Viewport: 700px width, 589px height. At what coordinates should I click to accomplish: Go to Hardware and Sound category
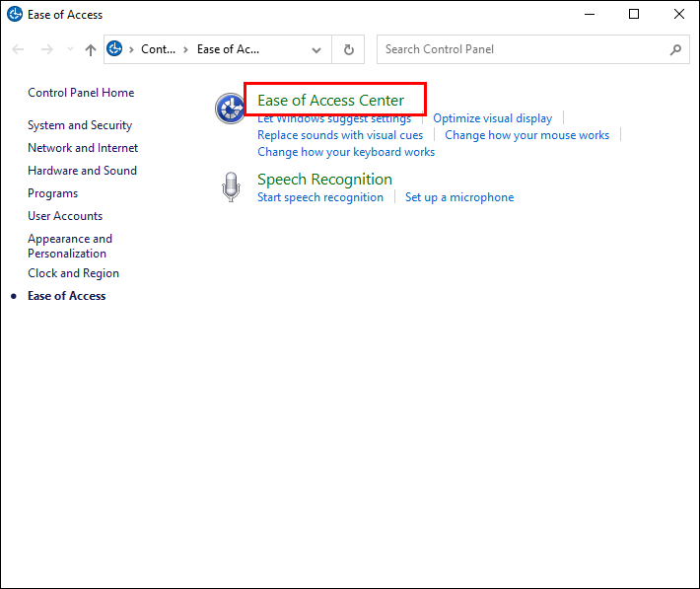[82, 171]
